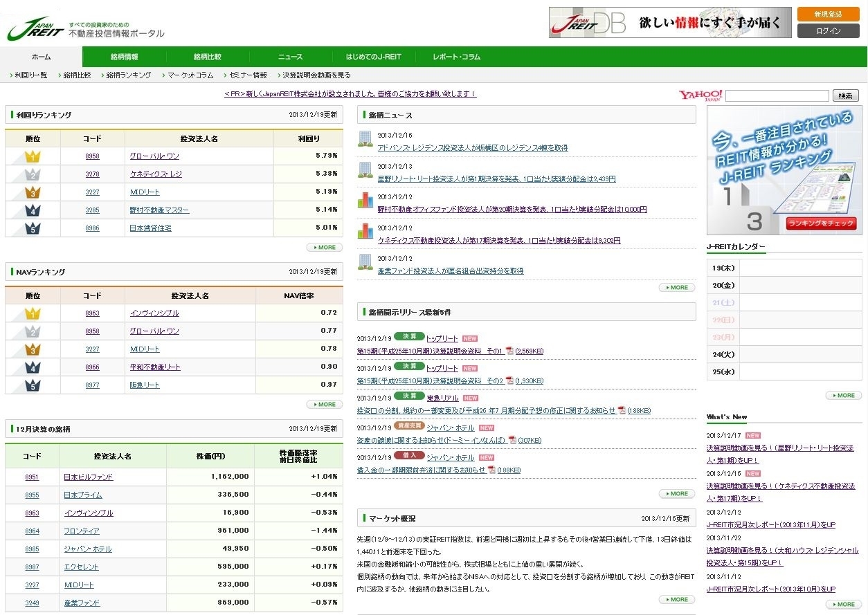Image resolution: width=868 pixels, height=615 pixels.
Task: Click the rank 4 crown beside 野村不動産マスター
Action: [x=33, y=210]
